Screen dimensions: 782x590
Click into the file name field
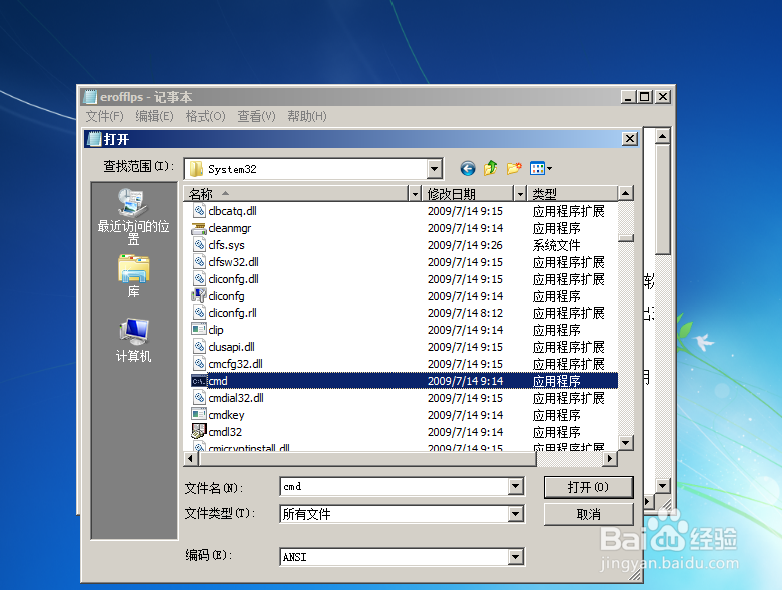(394, 486)
